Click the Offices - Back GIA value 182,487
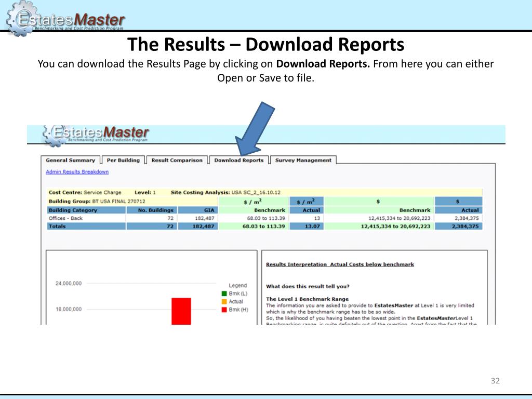The height and width of the screenshot is (399, 532). click(x=205, y=218)
